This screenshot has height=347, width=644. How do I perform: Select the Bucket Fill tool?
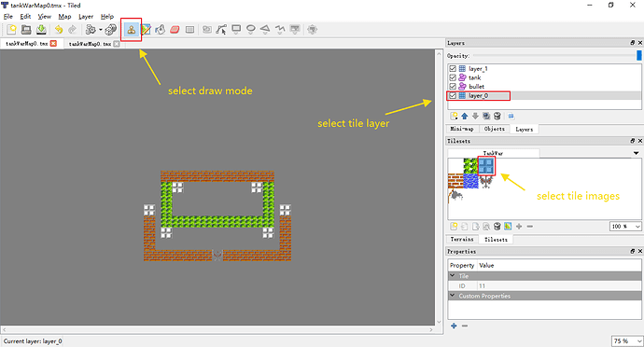161,30
